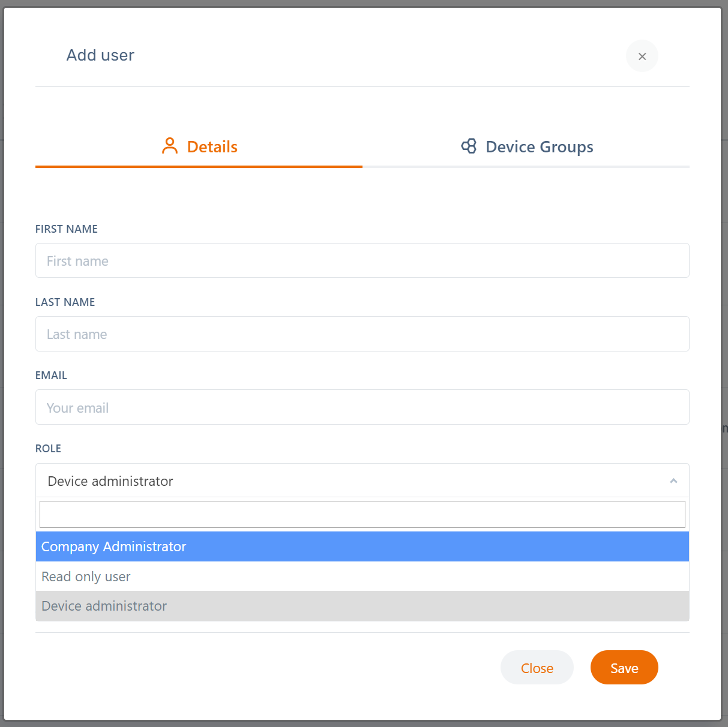Image resolution: width=728 pixels, height=727 pixels.
Task: Click the FIRST NAME field label
Action: (67, 229)
